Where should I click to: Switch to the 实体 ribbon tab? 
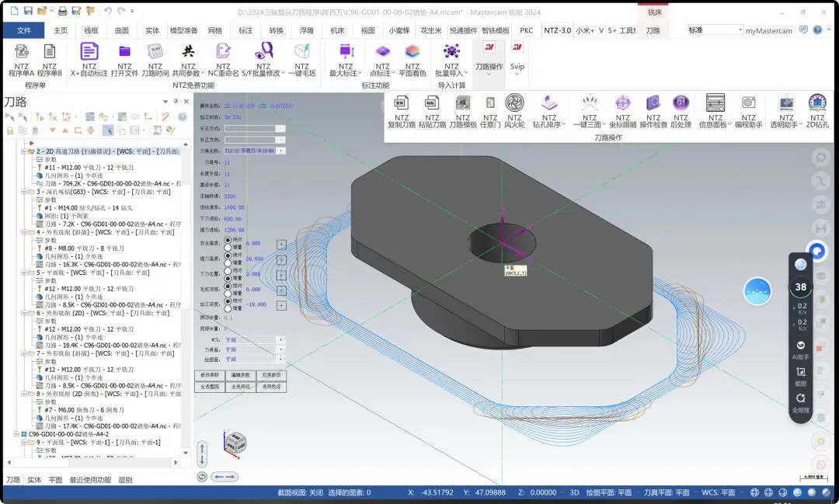point(152,30)
